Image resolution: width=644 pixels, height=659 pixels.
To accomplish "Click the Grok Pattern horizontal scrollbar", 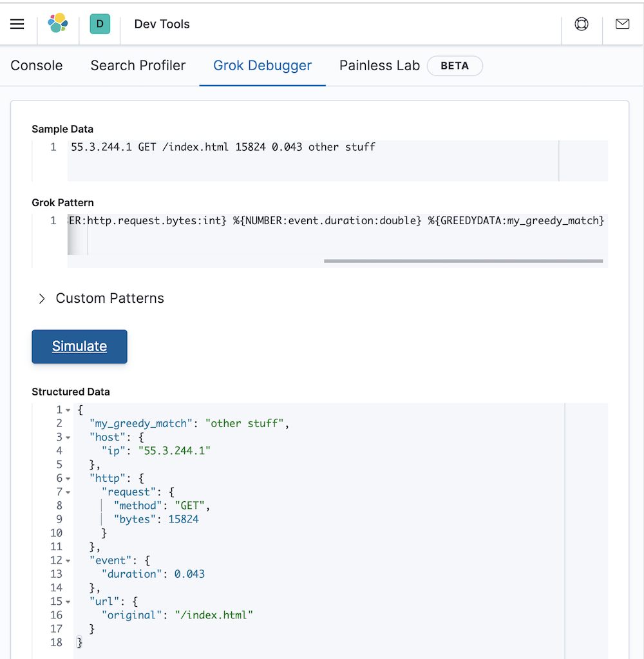I will pos(464,261).
